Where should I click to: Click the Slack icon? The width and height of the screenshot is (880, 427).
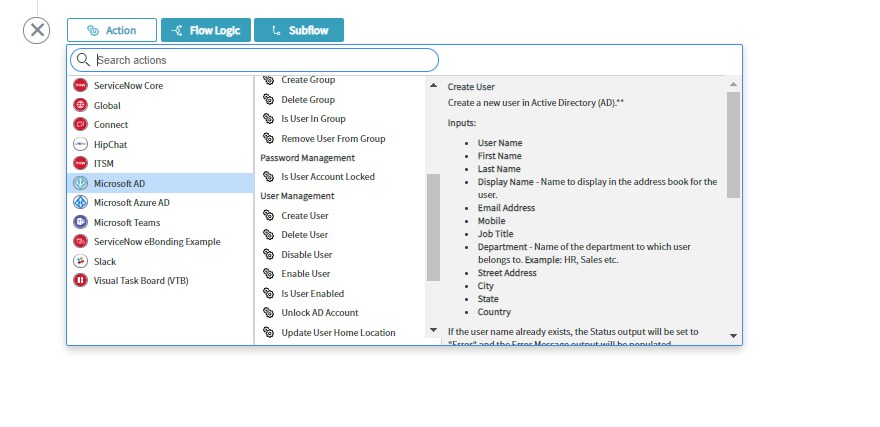coord(80,261)
